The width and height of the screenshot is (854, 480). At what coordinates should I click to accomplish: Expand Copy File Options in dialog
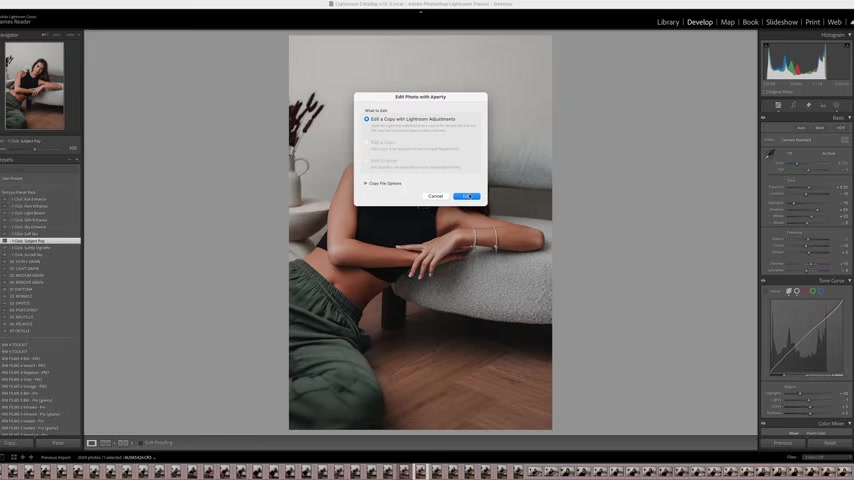click(x=366, y=183)
